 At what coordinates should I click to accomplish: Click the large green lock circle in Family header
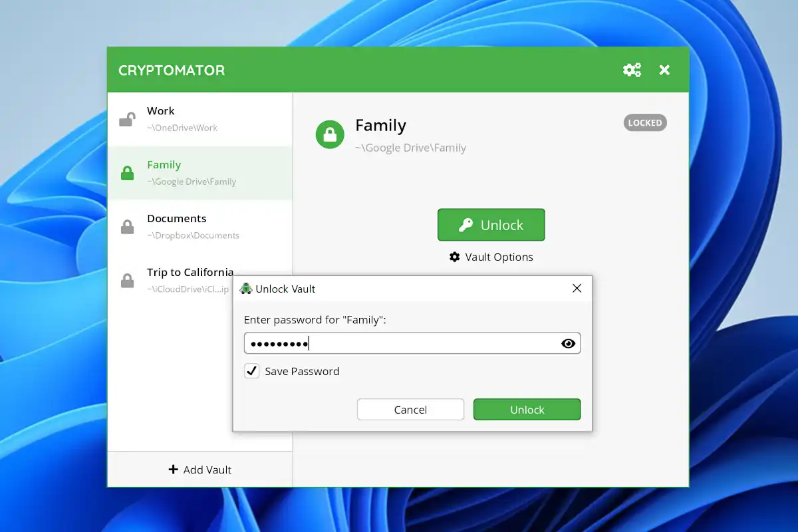pyautogui.click(x=330, y=135)
